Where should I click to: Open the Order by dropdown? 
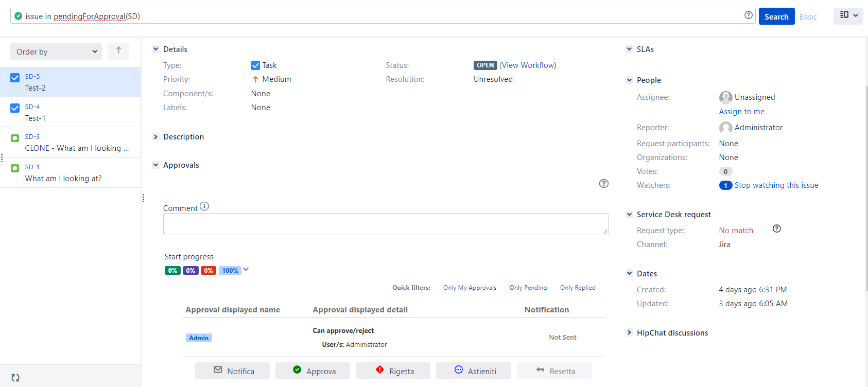(56, 51)
